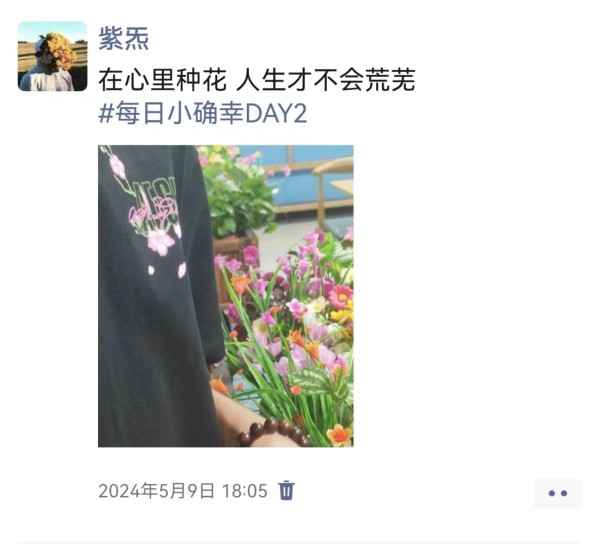Enlarge the photo of colorful flowers
Screen dimensions: 600x544
(x=226, y=296)
